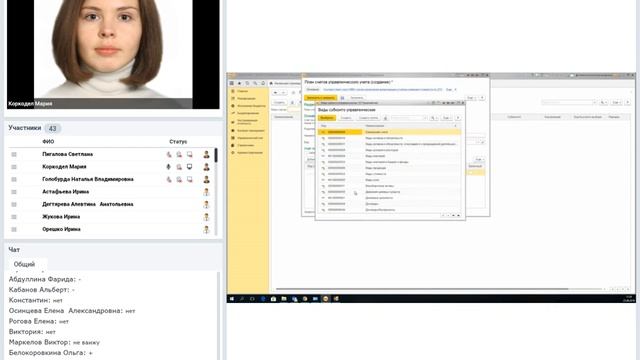Open the last yellow sidebar section Администрирование
The width and height of the screenshot is (640, 360).
(x=250, y=153)
